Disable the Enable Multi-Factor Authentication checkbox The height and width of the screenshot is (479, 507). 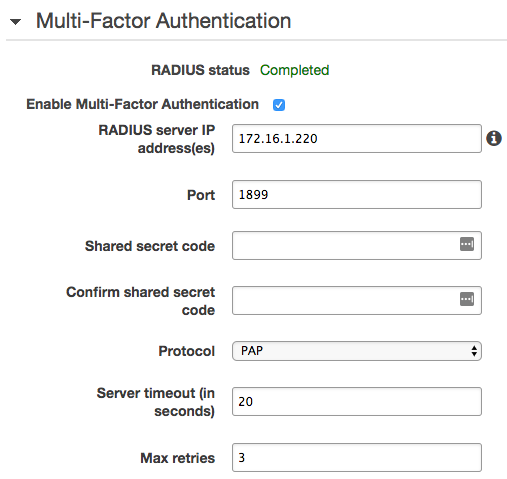(x=279, y=105)
